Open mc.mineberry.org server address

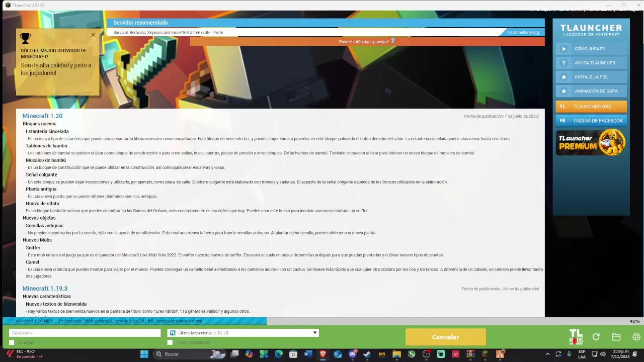point(523,32)
